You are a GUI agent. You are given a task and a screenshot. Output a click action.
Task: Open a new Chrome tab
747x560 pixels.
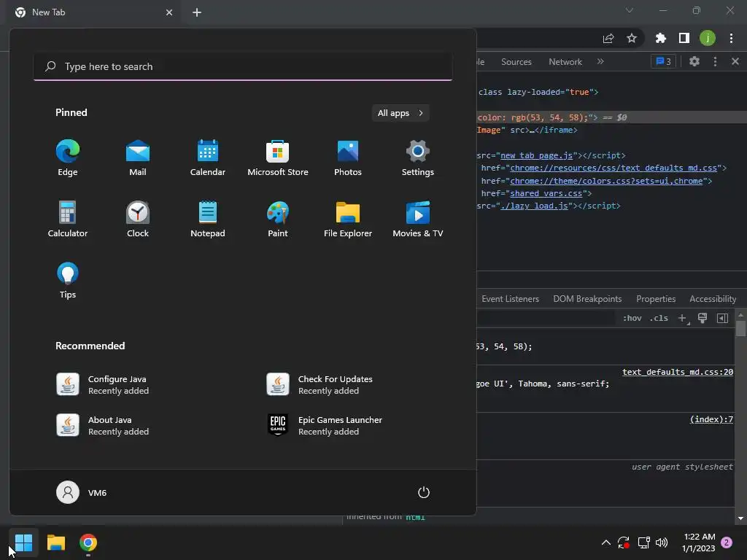point(197,12)
